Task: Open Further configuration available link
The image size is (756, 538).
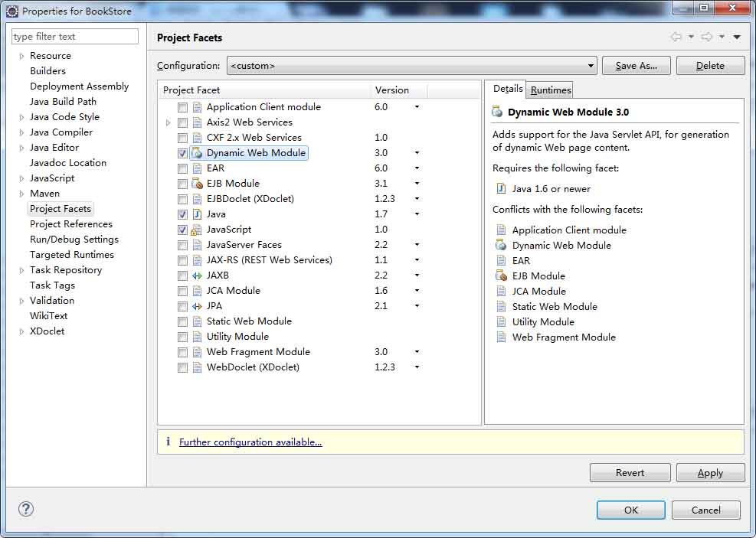Action: 250,442
